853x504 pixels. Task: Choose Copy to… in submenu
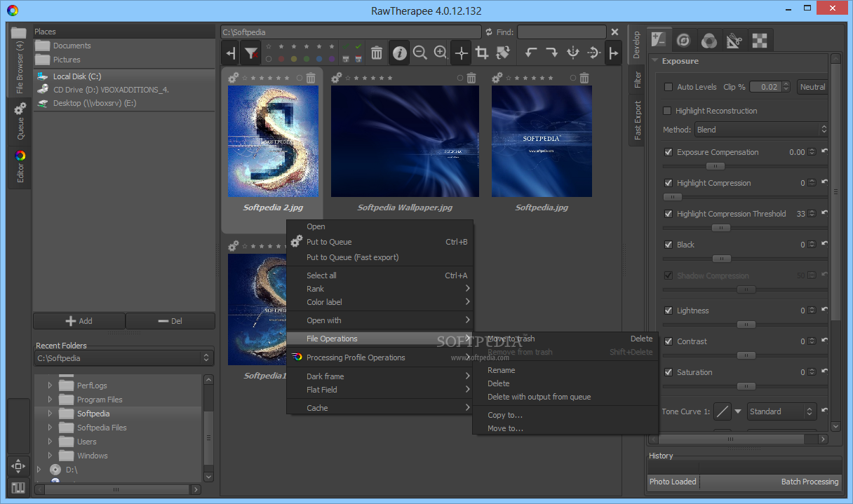564,415
